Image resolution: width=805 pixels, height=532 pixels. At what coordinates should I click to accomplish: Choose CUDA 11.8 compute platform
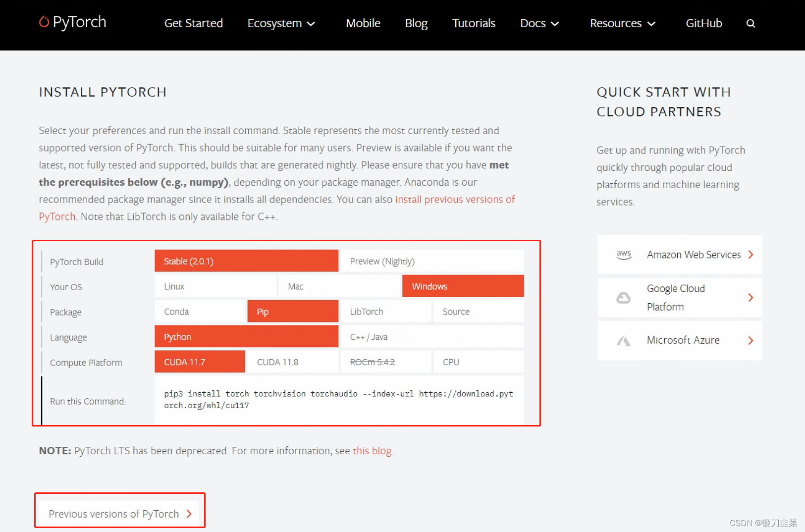pyautogui.click(x=293, y=362)
